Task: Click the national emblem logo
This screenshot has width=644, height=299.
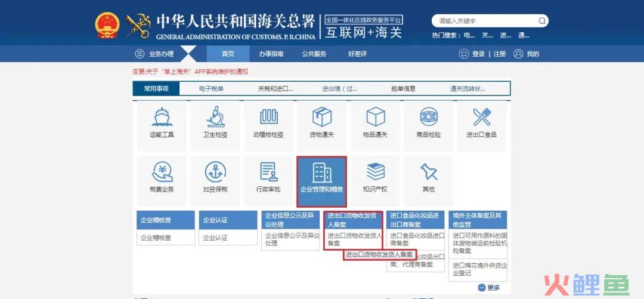Action: (x=107, y=26)
